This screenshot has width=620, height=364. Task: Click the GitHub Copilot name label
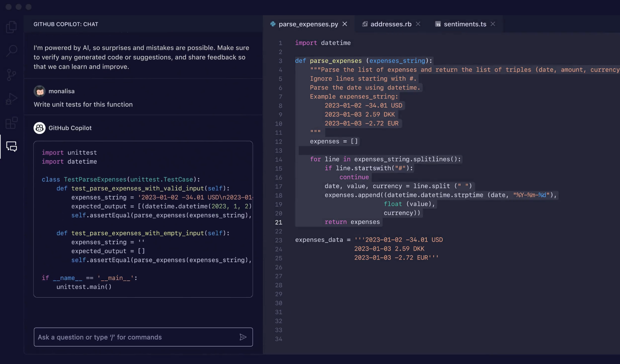tap(70, 128)
